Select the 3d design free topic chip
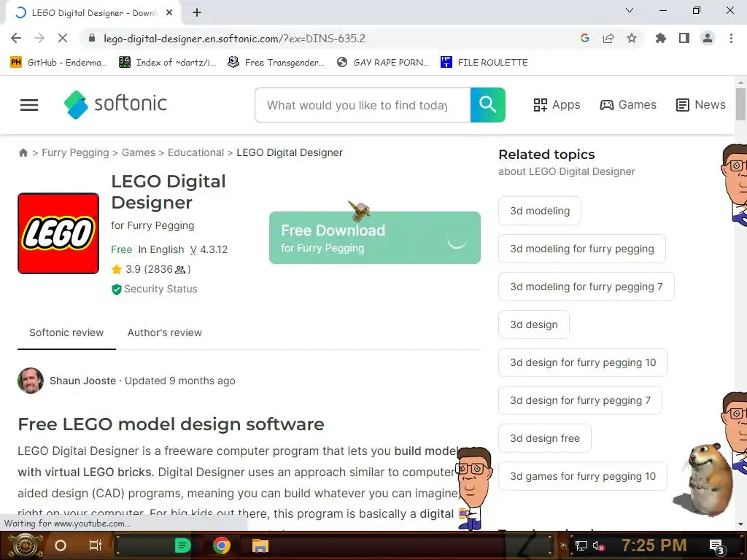 [x=544, y=438]
